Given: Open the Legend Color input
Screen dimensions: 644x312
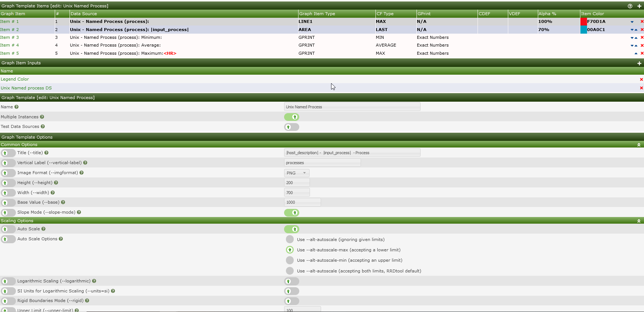Looking at the screenshot, I should [x=15, y=79].
